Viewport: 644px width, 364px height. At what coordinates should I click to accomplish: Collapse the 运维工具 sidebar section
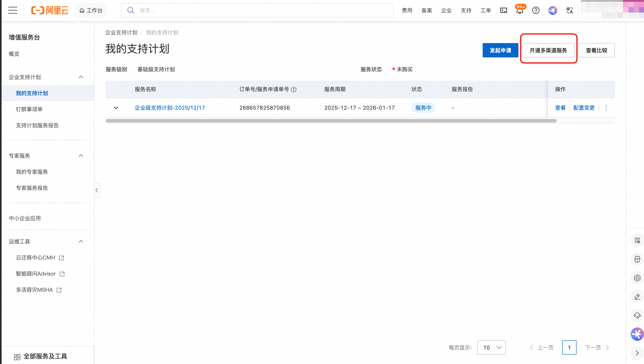pyautogui.click(x=81, y=241)
